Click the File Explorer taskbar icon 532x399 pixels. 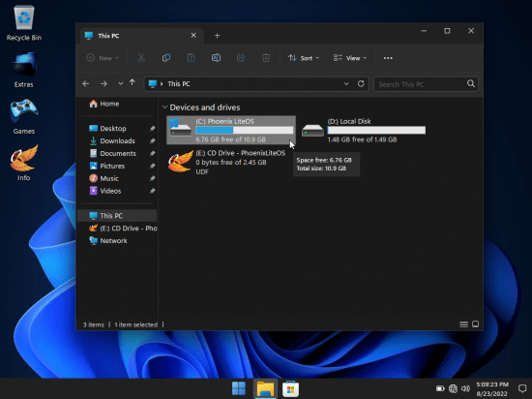click(x=265, y=388)
